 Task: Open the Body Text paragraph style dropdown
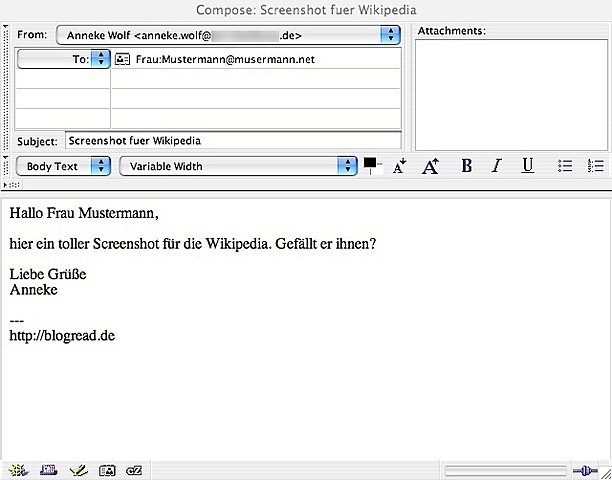(x=63, y=167)
